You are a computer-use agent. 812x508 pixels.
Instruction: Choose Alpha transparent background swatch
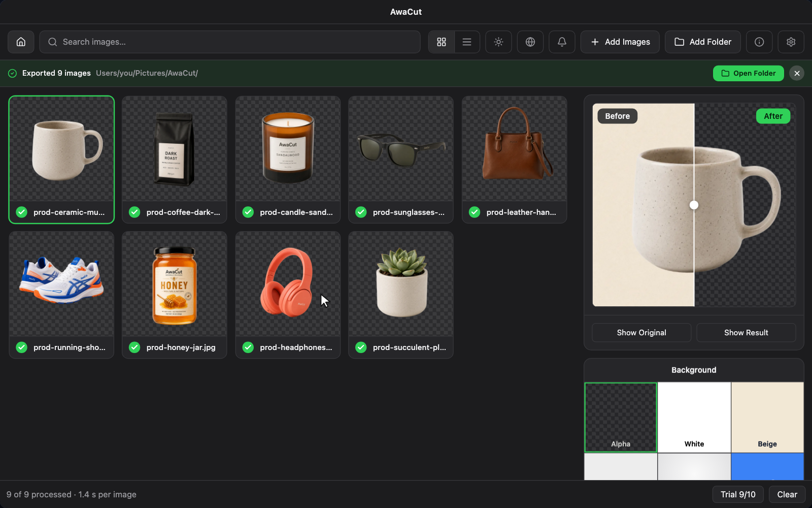pos(621,417)
